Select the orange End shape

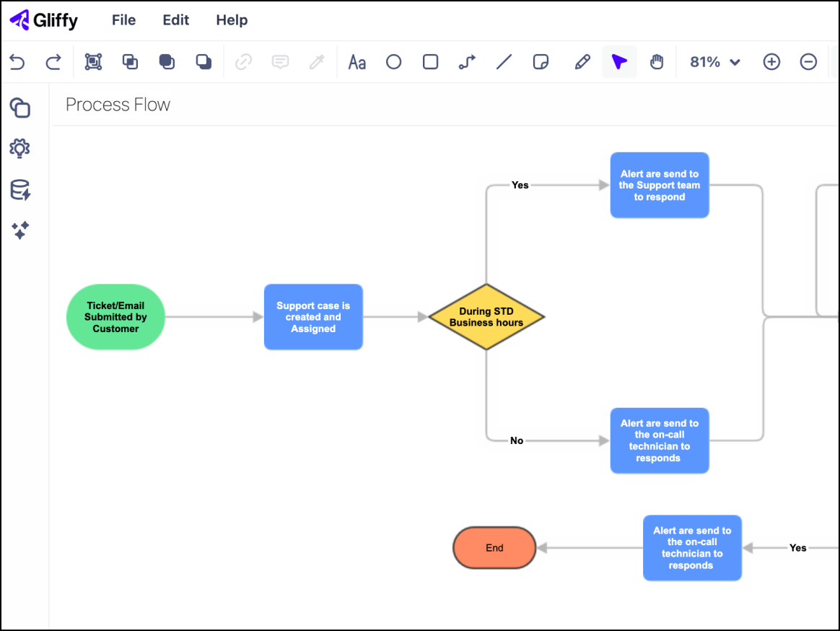pos(494,548)
